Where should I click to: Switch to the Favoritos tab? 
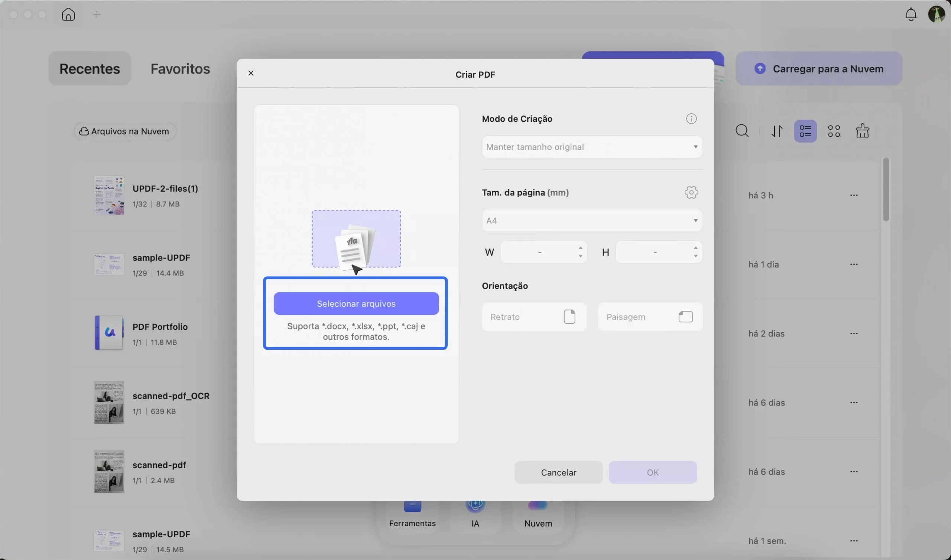tap(180, 69)
